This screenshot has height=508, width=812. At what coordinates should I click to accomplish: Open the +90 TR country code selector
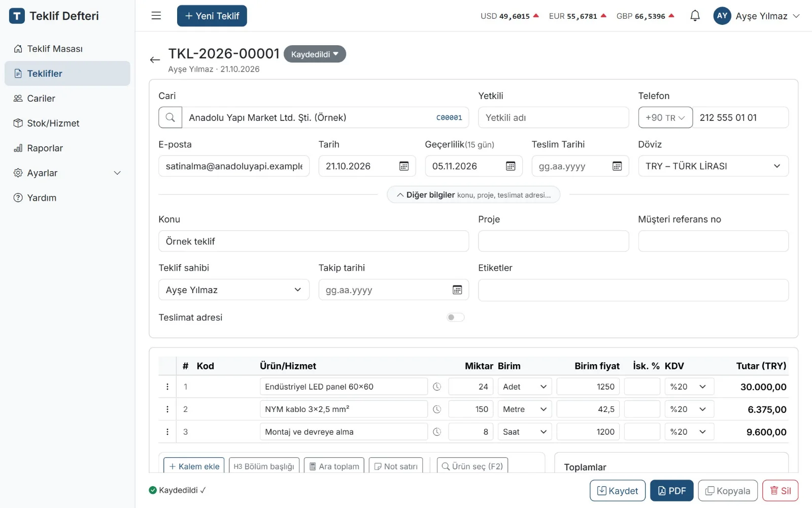tap(665, 117)
